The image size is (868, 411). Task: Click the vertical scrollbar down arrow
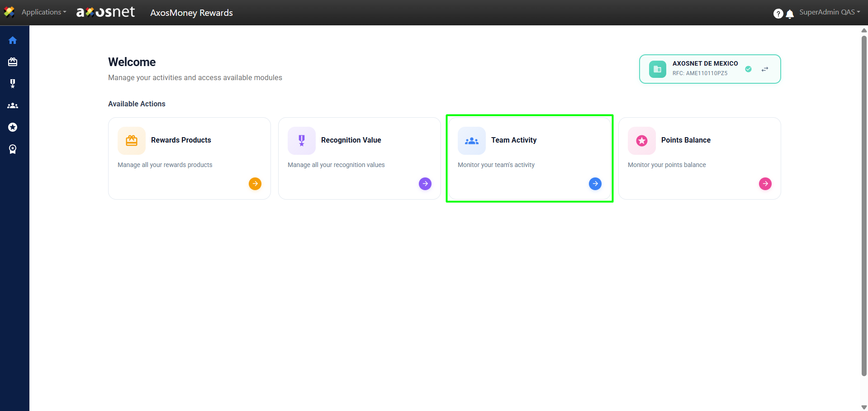[x=864, y=407]
